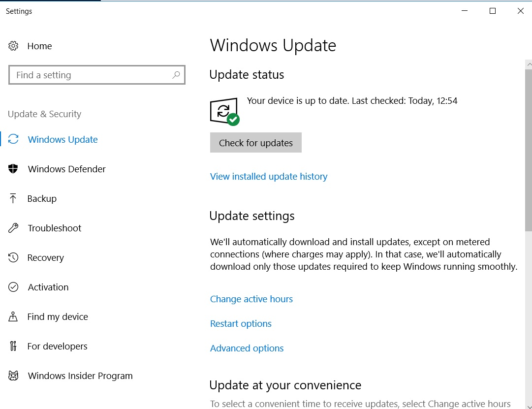
Task: Click the Update status heading
Action: tap(247, 75)
